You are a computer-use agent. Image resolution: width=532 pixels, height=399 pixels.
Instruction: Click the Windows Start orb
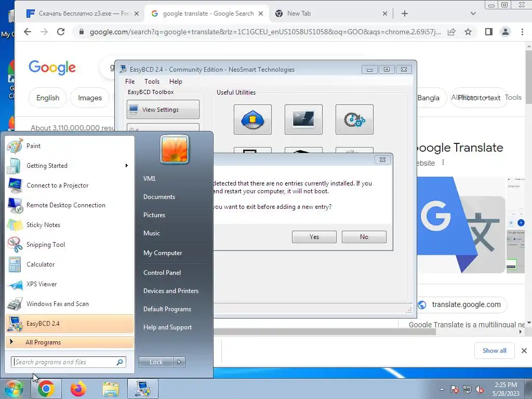[13, 389]
